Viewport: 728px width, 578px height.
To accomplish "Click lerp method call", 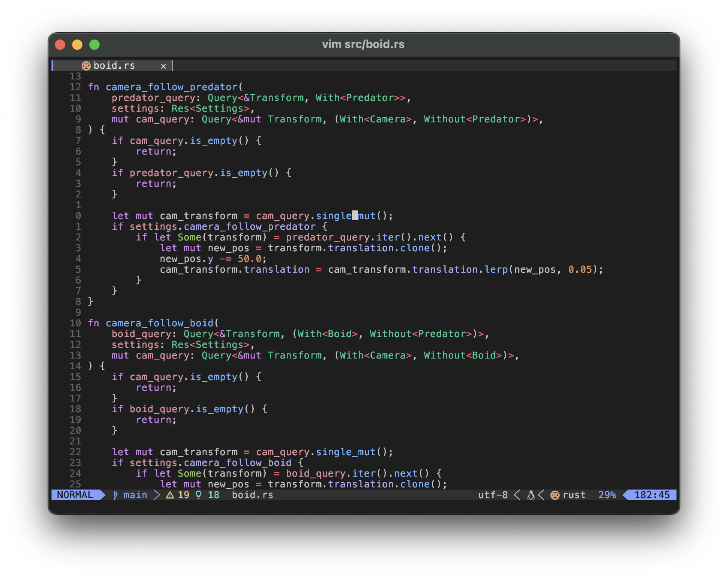I will tap(496, 270).
